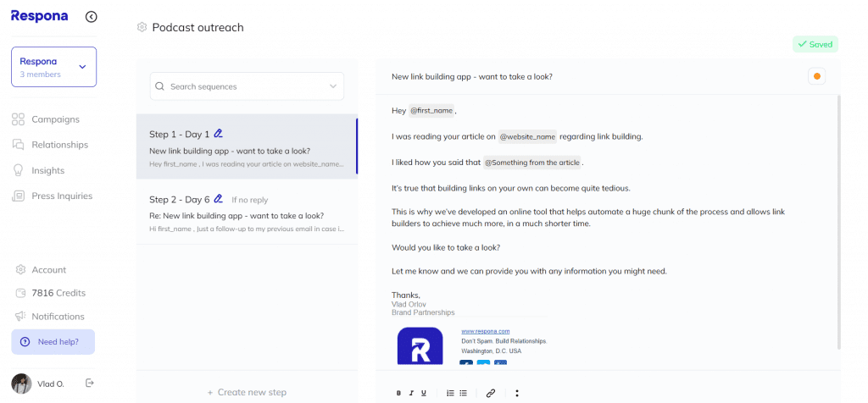Click the Respona logo

[x=39, y=16]
